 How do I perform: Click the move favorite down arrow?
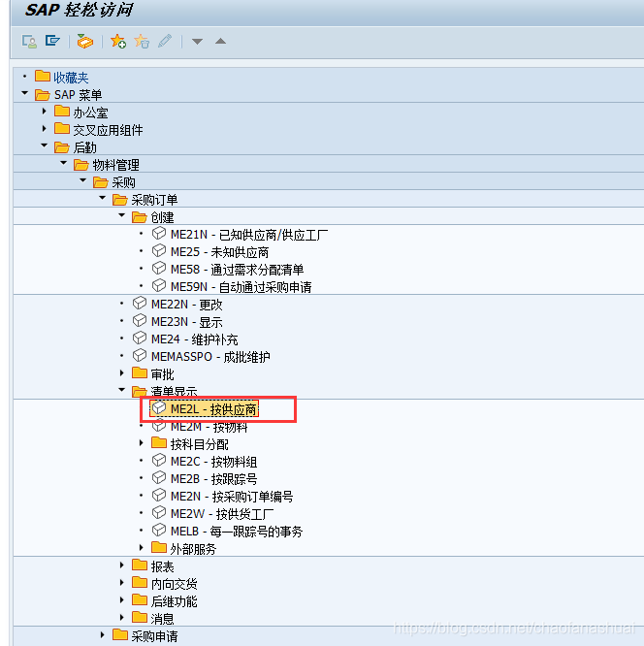197,41
